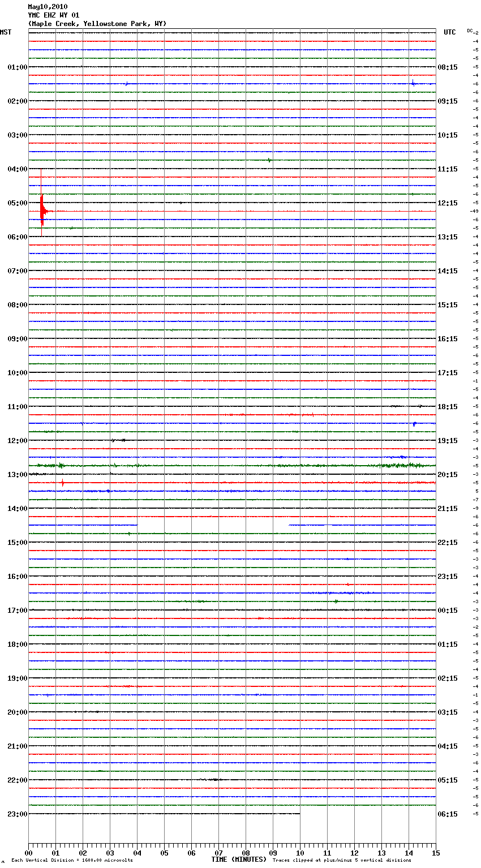The width and height of the screenshot is (481, 868).
Task: Click the '12:15' UTC time label
Action: coord(448,203)
